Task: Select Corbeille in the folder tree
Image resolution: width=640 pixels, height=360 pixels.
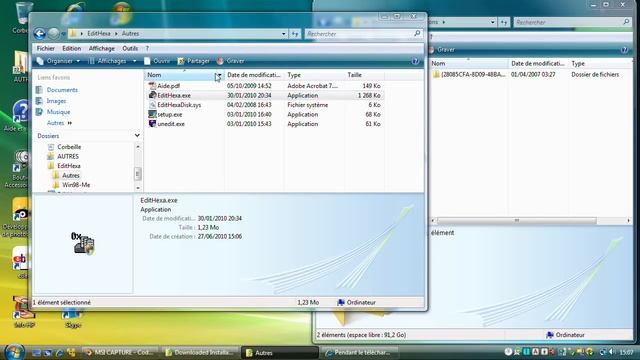Action: click(69, 147)
